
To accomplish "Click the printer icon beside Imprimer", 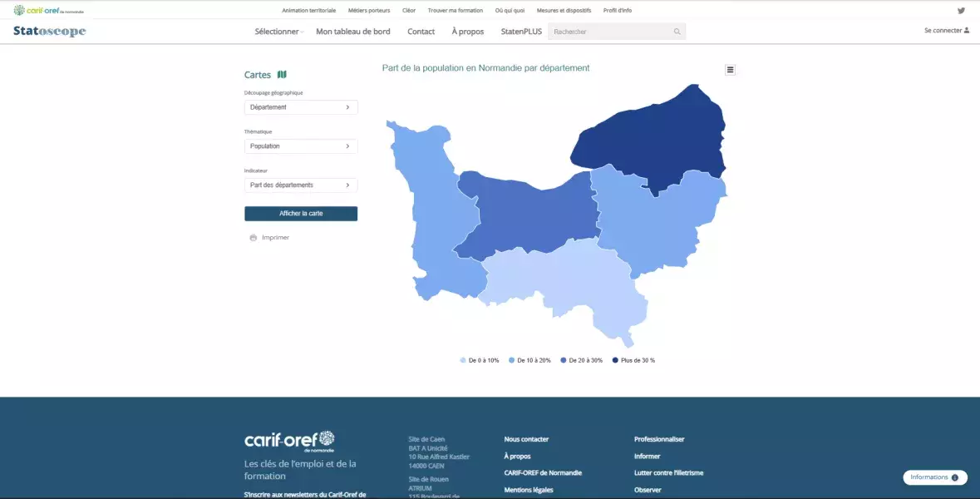I will tap(254, 238).
